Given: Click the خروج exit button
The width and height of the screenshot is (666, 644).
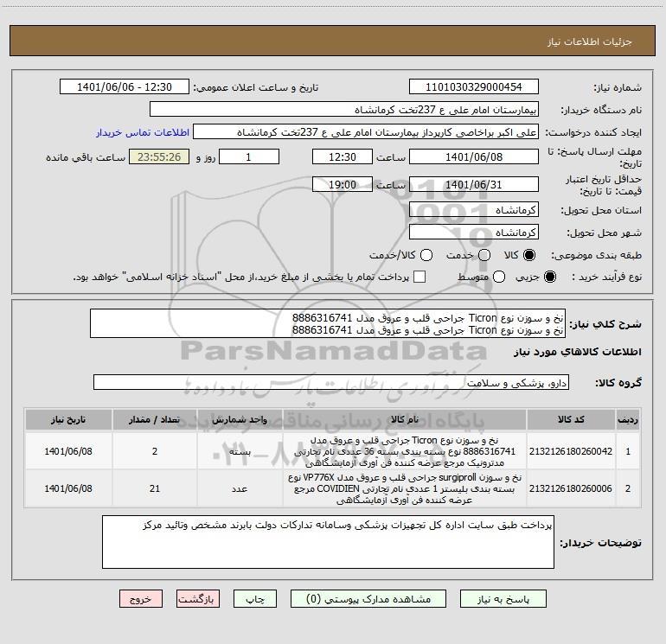Looking at the screenshot, I should (x=141, y=599).
